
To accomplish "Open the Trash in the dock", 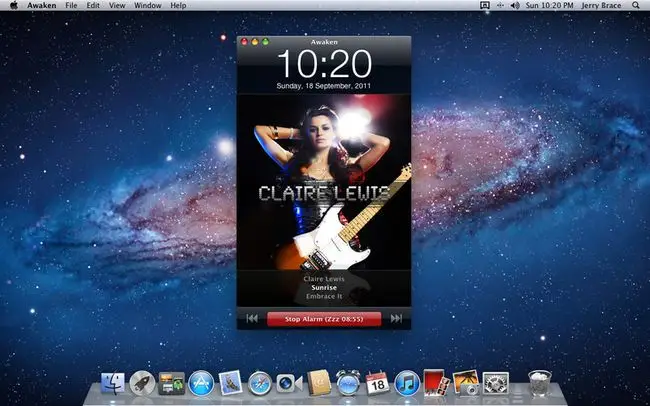I will [x=540, y=383].
